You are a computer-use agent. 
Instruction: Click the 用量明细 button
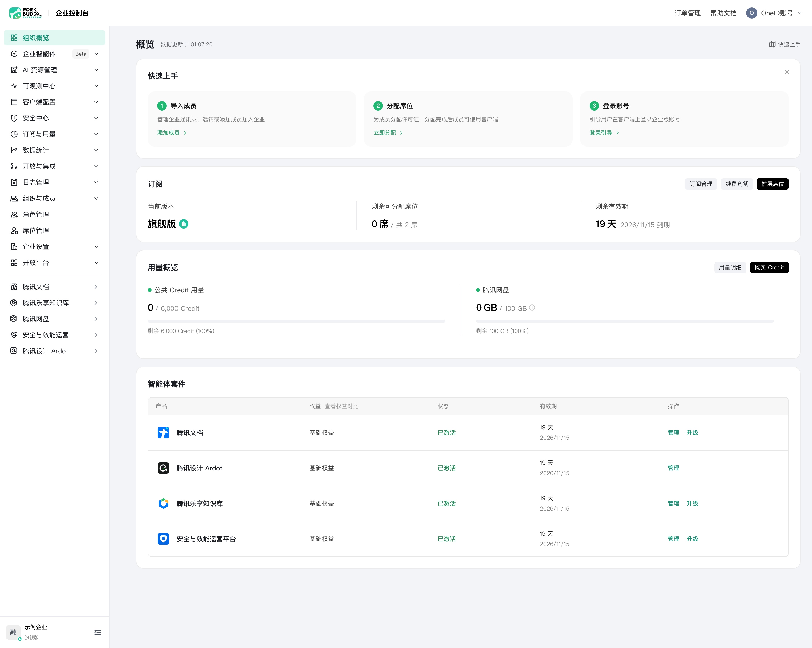730,268
